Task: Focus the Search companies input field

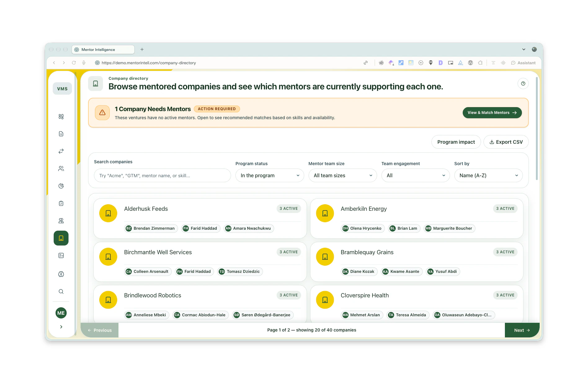Action: (x=163, y=175)
